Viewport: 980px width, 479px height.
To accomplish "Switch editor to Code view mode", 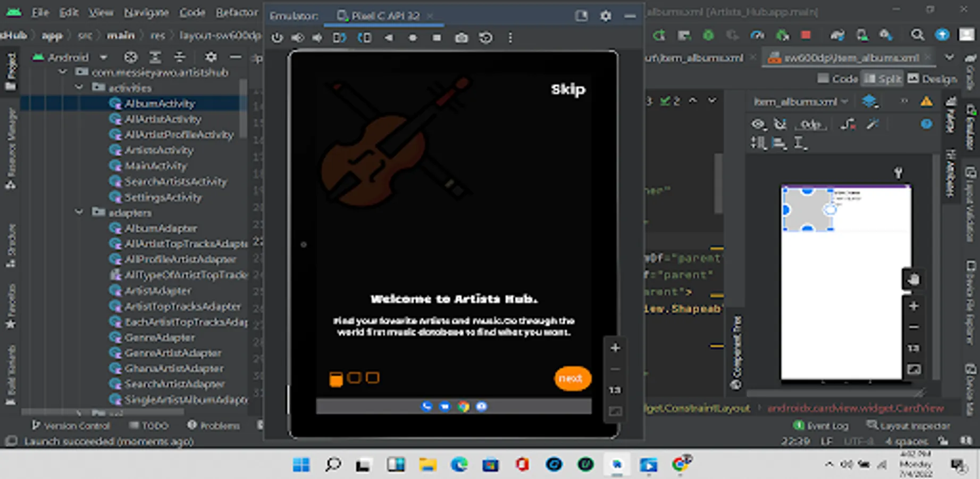I will pos(838,79).
